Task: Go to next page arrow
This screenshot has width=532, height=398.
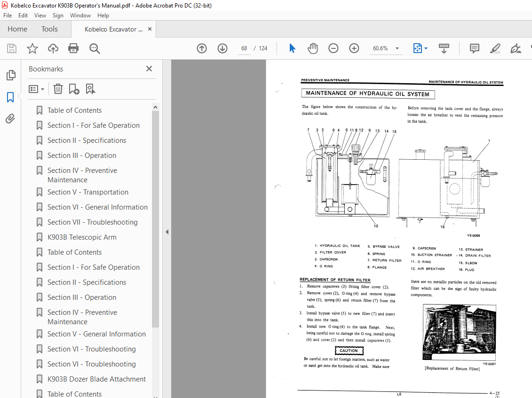Action: (x=222, y=48)
